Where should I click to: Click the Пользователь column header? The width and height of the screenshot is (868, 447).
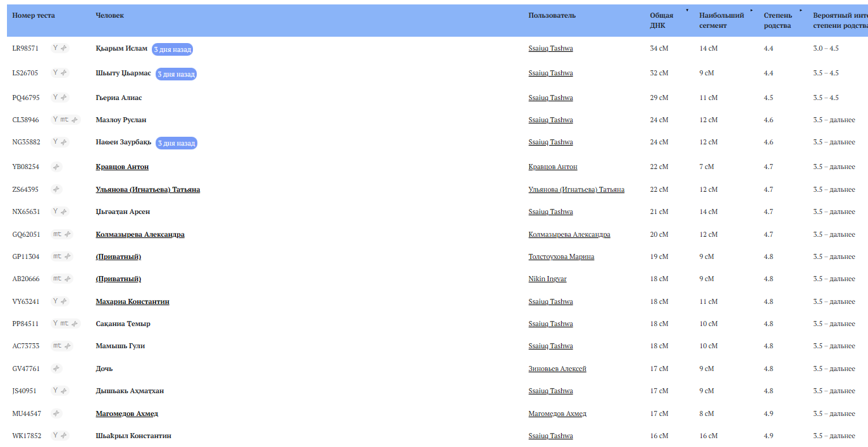[552, 15]
